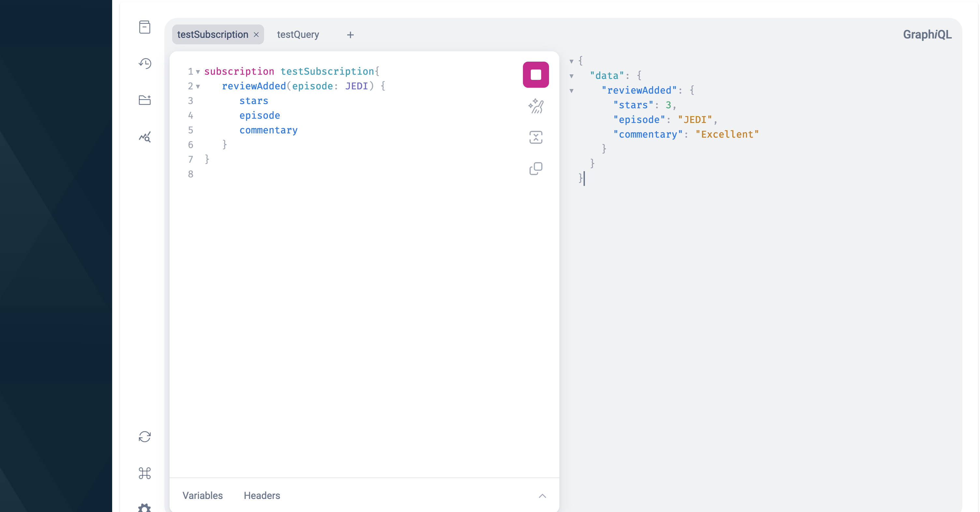Collapse the "data" object in response
Screen dimensions: 980x512
(x=572, y=76)
